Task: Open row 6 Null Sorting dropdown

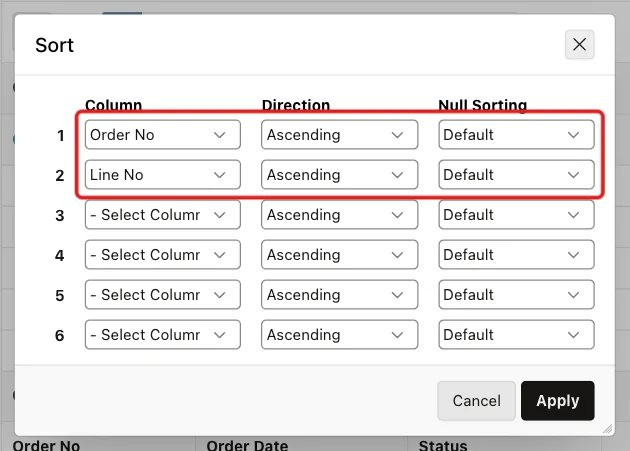Action: (x=516, y=334)
